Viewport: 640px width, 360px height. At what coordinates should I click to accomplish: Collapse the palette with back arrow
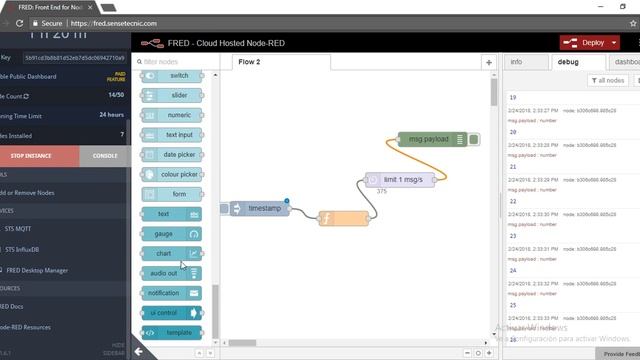(x=139, y=351)
